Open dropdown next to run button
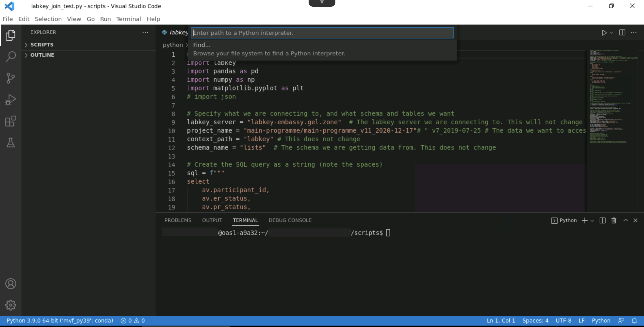 [612, 33]
